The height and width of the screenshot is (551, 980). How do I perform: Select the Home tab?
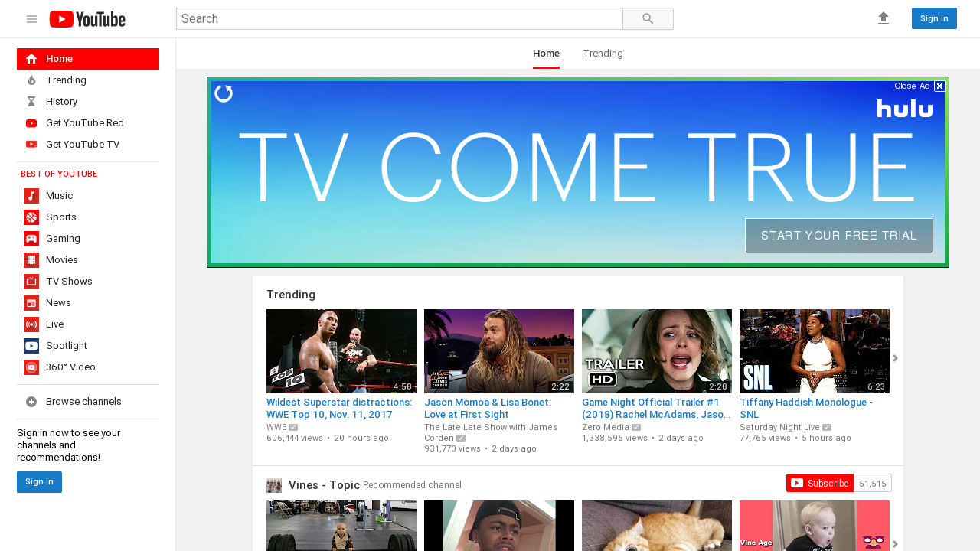coord(546,54)
